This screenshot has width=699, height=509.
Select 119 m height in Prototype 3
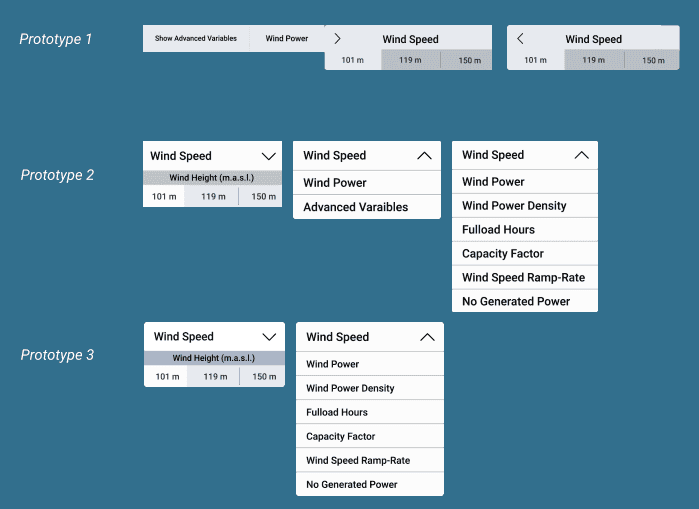(214, 377)
